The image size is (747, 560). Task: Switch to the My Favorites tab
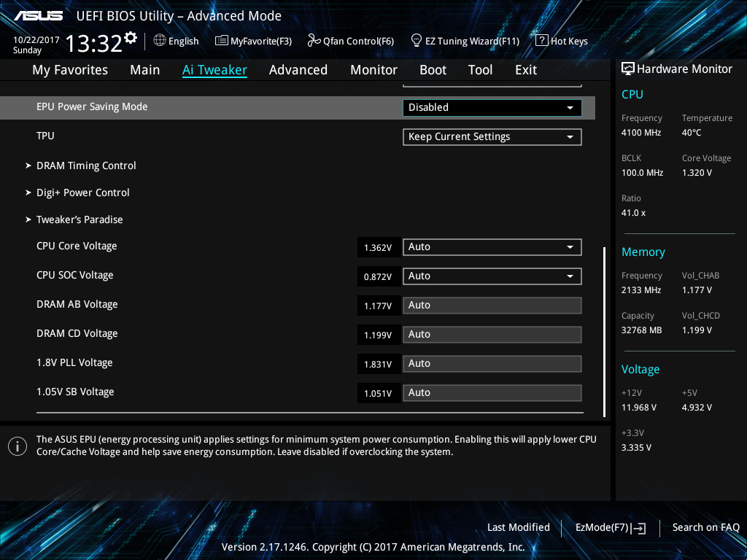(x=70, y=70)
